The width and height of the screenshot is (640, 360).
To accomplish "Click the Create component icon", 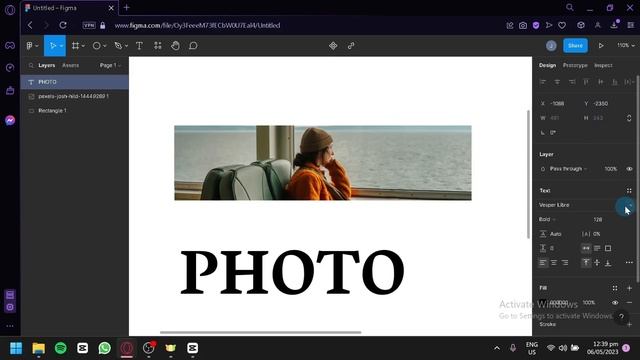I will 333,46.
